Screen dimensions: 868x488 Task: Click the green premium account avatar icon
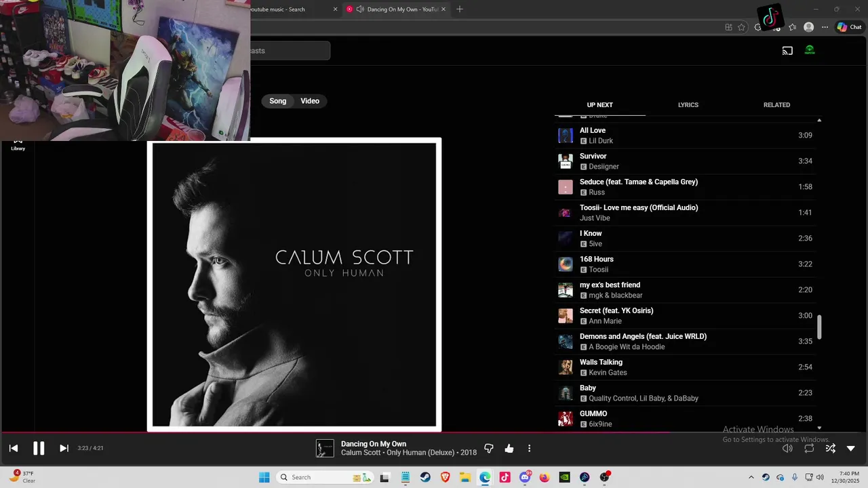[810, 50]
